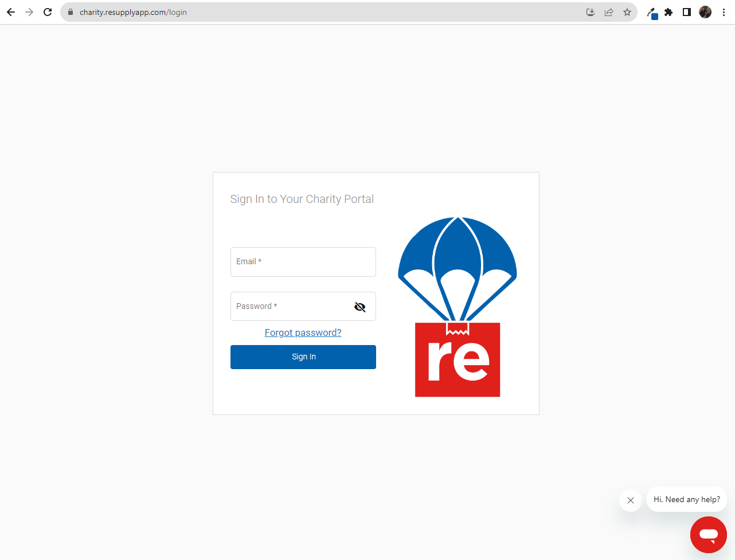This screenshot has width=735, height=560.
Task: Click the Resupply parachute logo
Action: (x=458, y=307)
